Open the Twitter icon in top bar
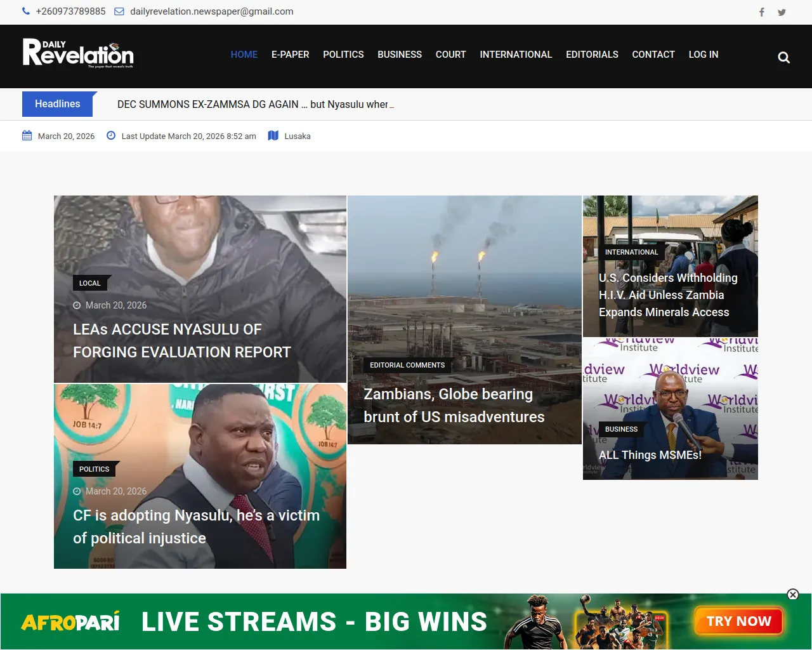 [782, 12]
